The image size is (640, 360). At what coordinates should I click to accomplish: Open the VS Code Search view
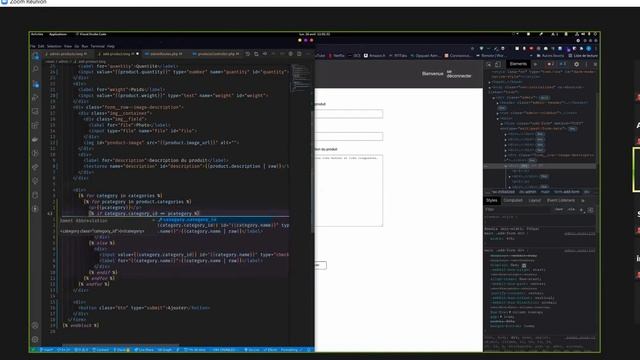coord(36,69)
